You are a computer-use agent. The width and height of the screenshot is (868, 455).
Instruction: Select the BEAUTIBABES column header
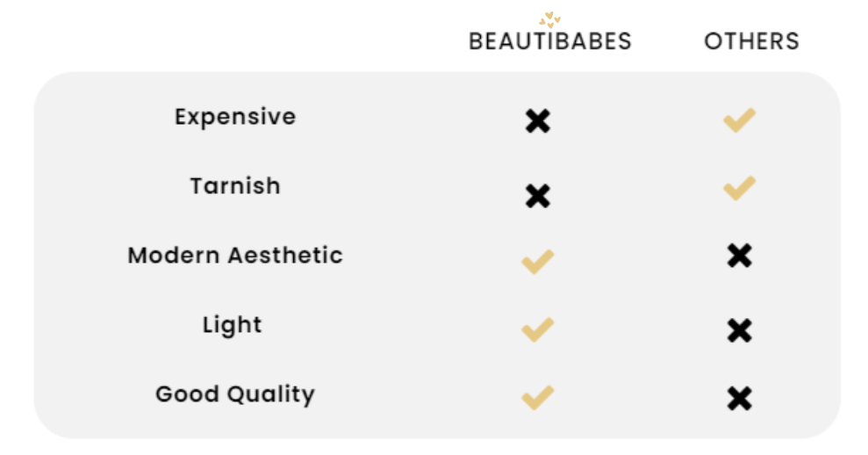(549, 41)
